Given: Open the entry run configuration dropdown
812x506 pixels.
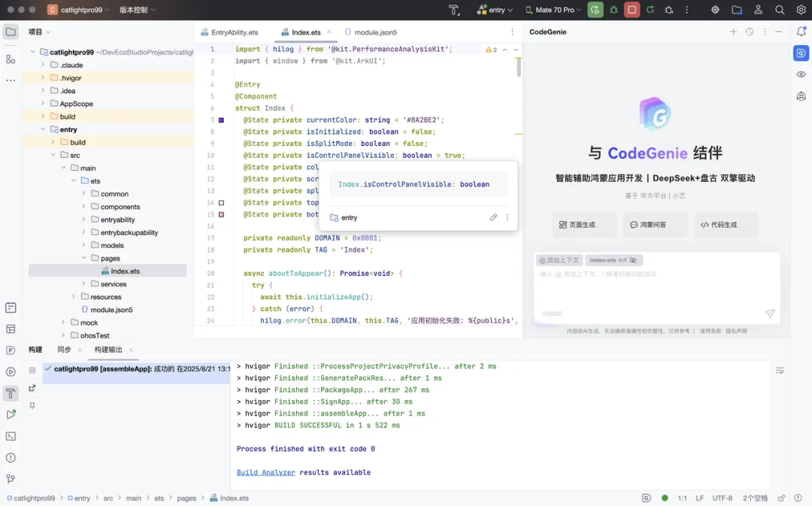Looking at the screenshot, I should [x=495, y=10].
